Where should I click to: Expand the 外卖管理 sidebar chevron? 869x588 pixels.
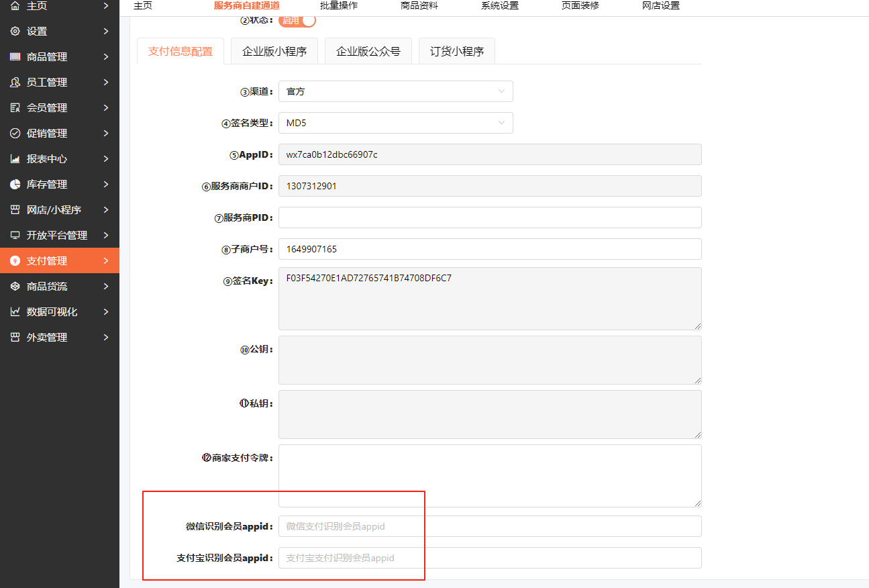106,337
